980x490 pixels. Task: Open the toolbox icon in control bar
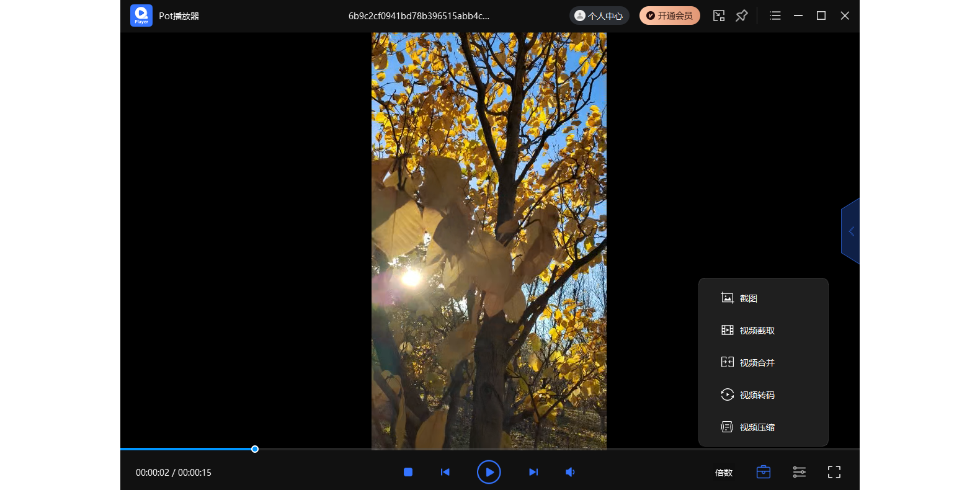764,472
